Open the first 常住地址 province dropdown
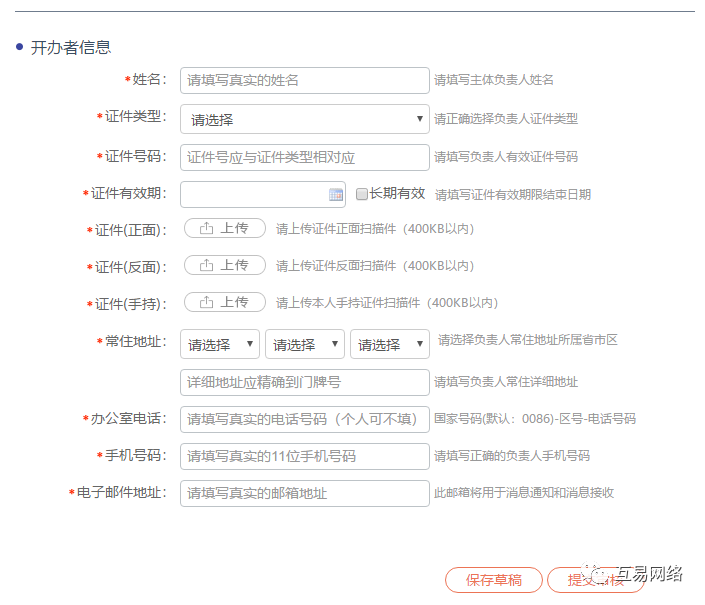The height and width of the screenshot is (605, 705). coord(219,344)
